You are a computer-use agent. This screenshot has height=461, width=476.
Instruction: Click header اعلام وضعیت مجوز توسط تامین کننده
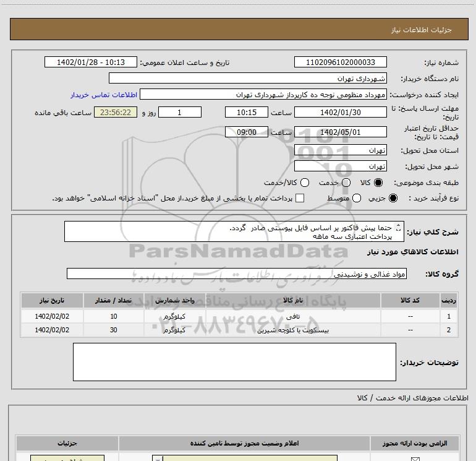click(x=244, y=444)
